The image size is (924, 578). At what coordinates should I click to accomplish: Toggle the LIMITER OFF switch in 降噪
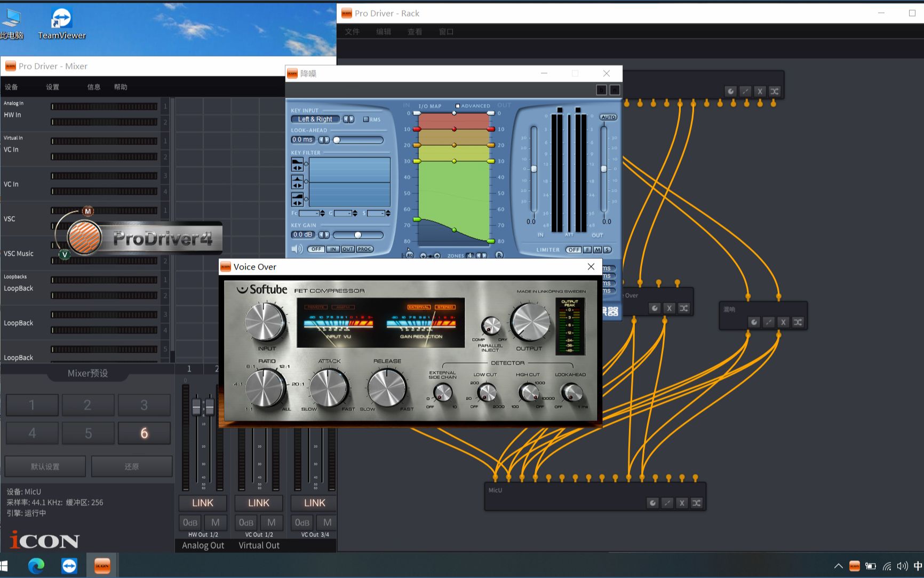coord(573,249)
